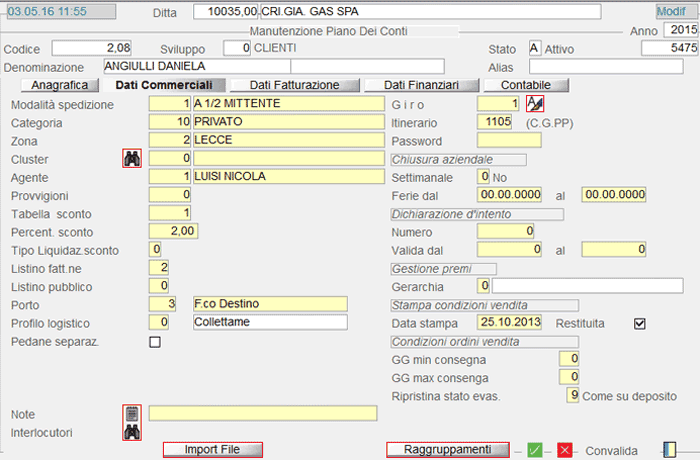
Task: Click the Giro edit icon
Action: [535, 103]
